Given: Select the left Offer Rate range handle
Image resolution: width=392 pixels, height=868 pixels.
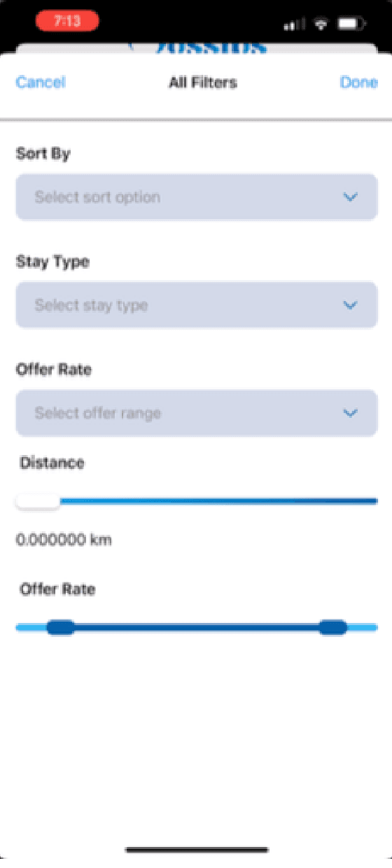Looking at the screenshot, I should [61, 627].
